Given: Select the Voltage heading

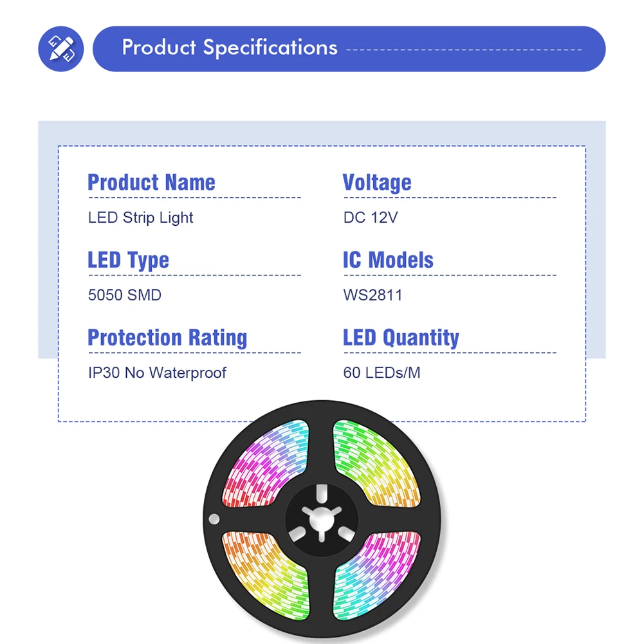Looking at the screenshot, I should click(x=377, y=182).
